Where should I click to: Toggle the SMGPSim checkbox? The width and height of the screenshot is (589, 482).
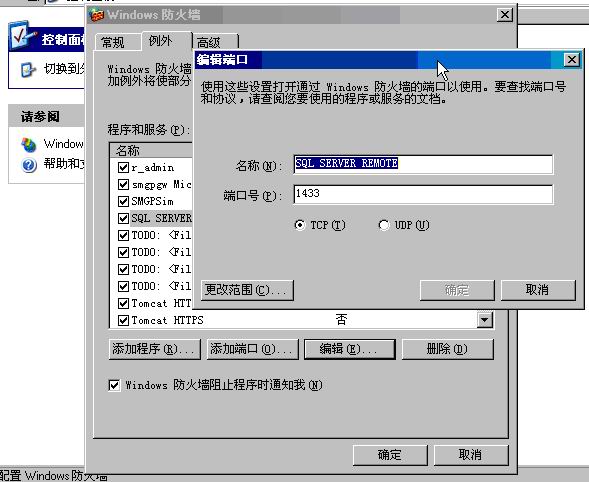123,201
